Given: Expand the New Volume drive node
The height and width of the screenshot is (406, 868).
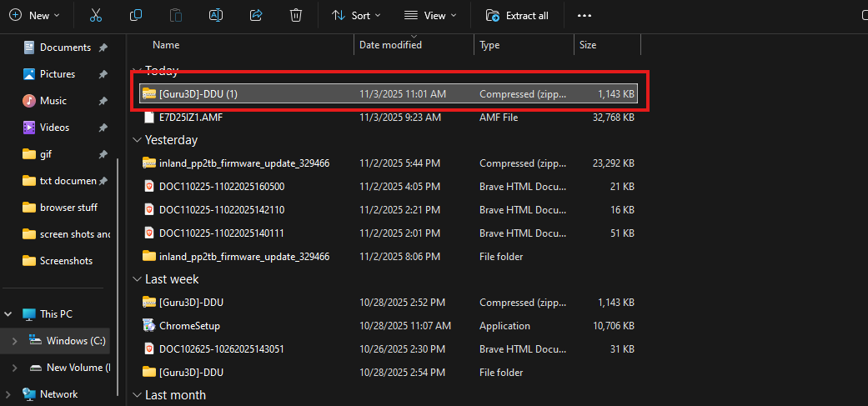Looking at the screenshot, I should coord(15,368).
